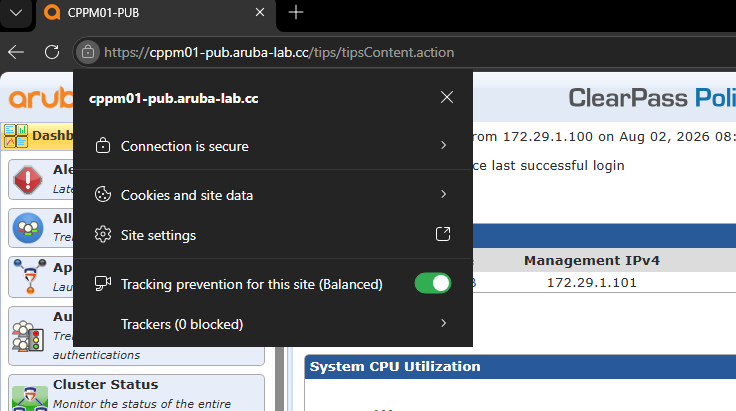Click the Authentication traffic light icon

28,336
